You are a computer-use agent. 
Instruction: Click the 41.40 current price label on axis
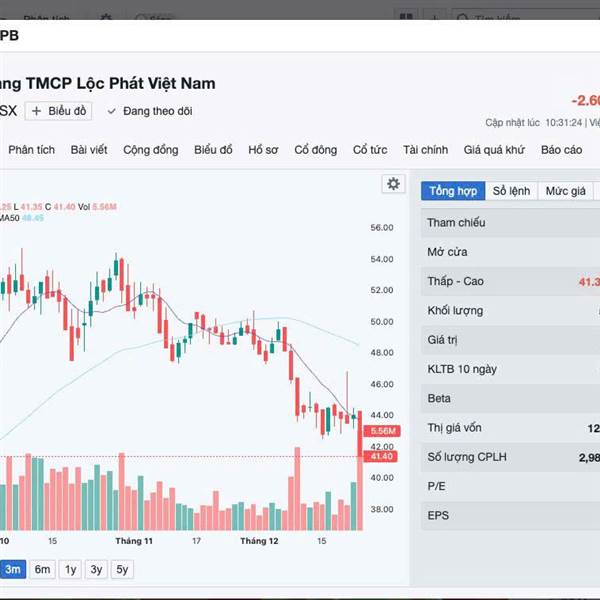pyautogui.click(x=383, y=456)
